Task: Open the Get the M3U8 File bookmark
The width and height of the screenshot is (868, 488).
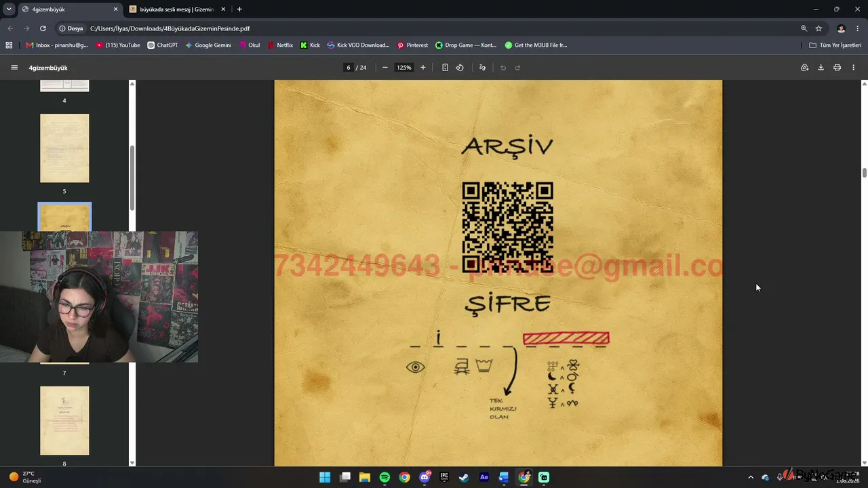Action: point(536,45)
